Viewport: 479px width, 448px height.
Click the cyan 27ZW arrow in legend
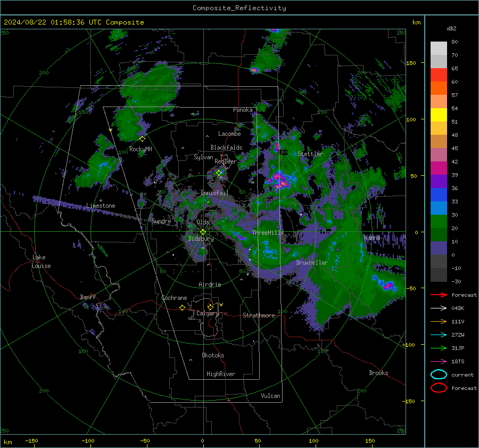coord(439,335)
